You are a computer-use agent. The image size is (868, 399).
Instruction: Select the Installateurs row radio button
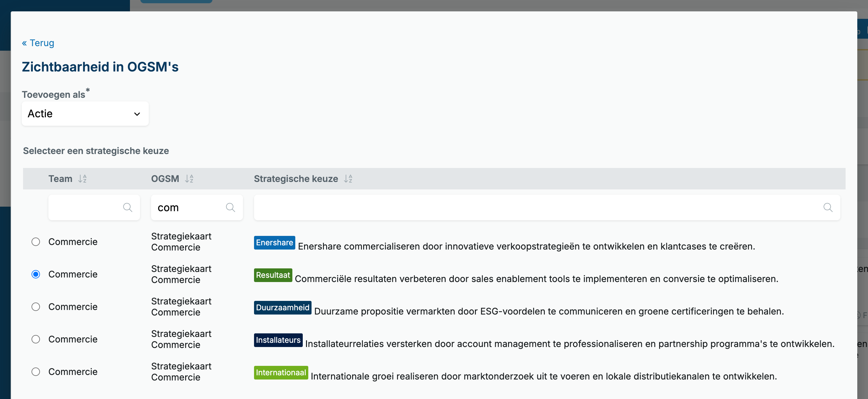click(x=36, y=339)
